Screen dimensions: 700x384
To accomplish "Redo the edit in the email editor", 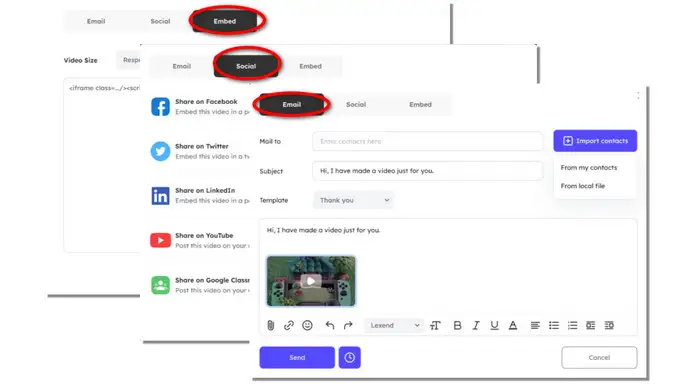I will (348, 326).
